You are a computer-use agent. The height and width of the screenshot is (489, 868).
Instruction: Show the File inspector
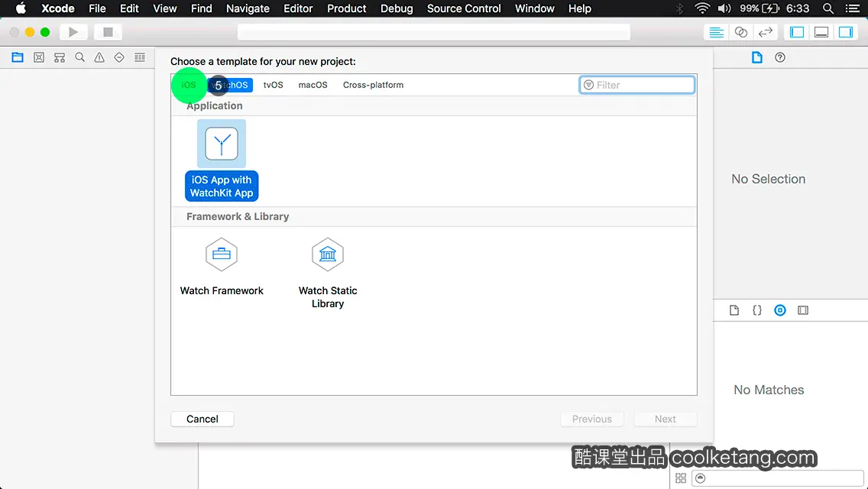pyautogui.click(x=756, y=57)
